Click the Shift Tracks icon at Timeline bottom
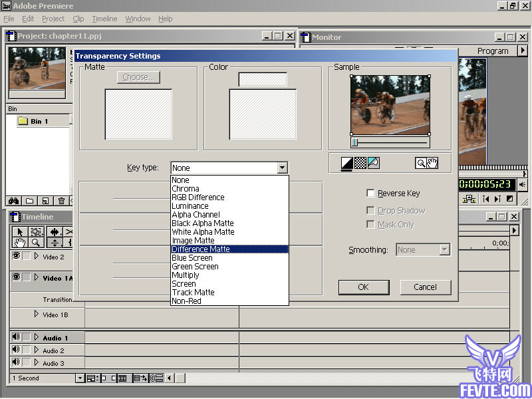Viewport: 532px width, 399px height. pos(140,378)
